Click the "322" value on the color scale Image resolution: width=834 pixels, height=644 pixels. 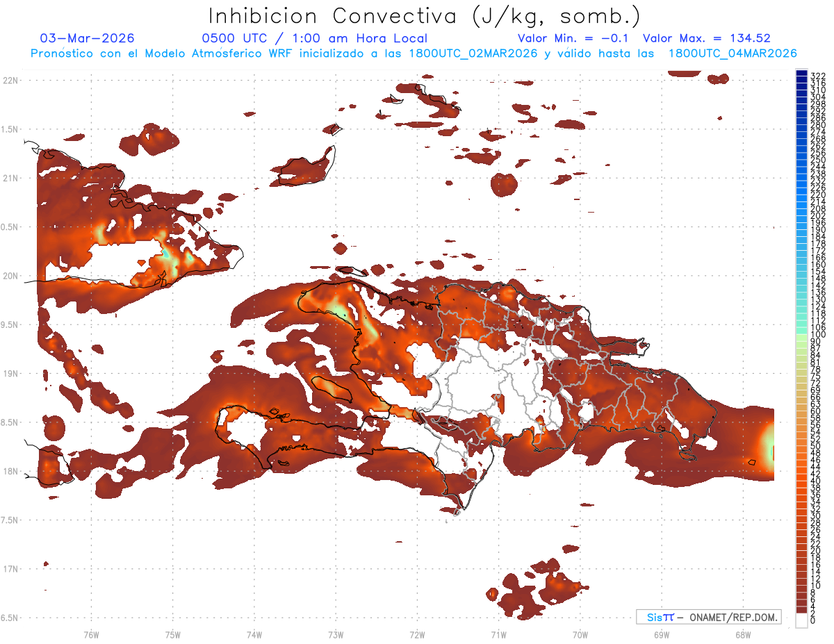coord(817,75)
